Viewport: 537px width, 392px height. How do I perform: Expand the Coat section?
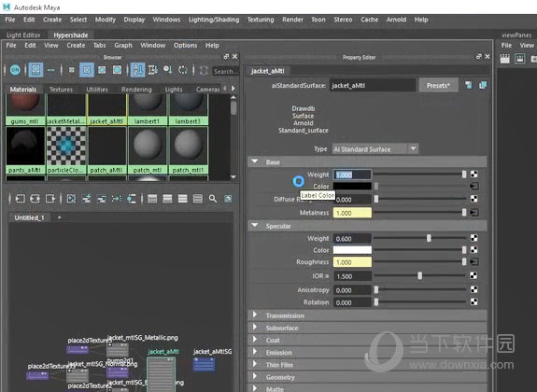pyautogui.click(x=255, y=340)
